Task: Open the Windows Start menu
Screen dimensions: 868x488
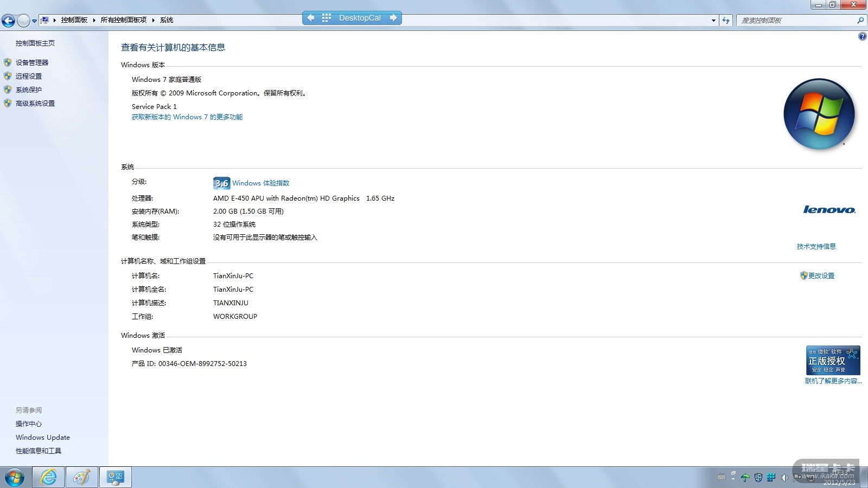Action: tap(15, 478)
